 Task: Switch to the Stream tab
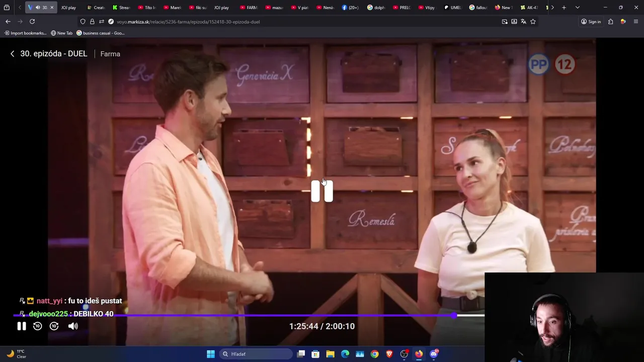click(x=121, y=8)
